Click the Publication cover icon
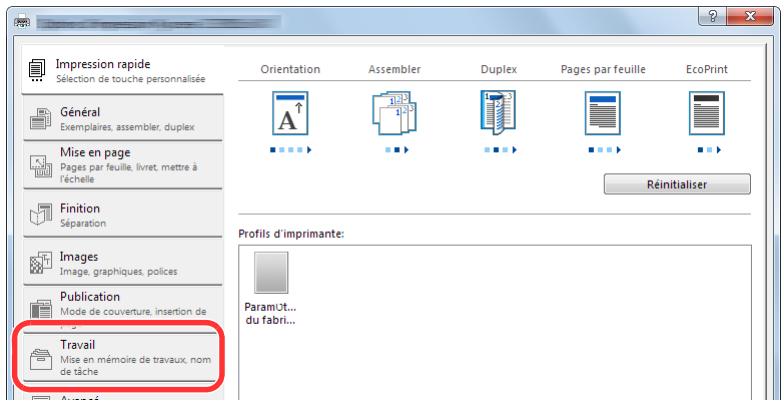Image resolution: width=784 pixels, height=404 pixels. point(40,310)
